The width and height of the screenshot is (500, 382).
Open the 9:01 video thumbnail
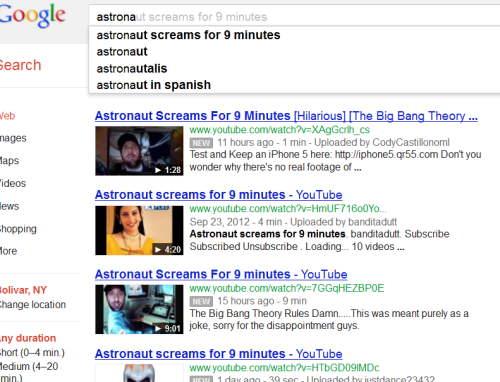pyautogui.click(x=139, y=309)
